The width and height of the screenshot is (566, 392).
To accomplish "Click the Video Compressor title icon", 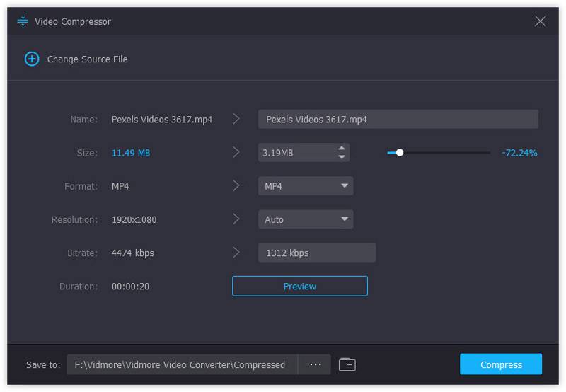I will 23,21.
